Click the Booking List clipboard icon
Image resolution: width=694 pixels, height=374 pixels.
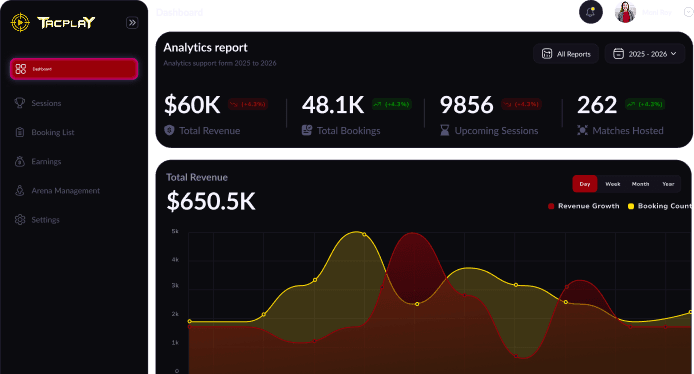coord(19,132)
